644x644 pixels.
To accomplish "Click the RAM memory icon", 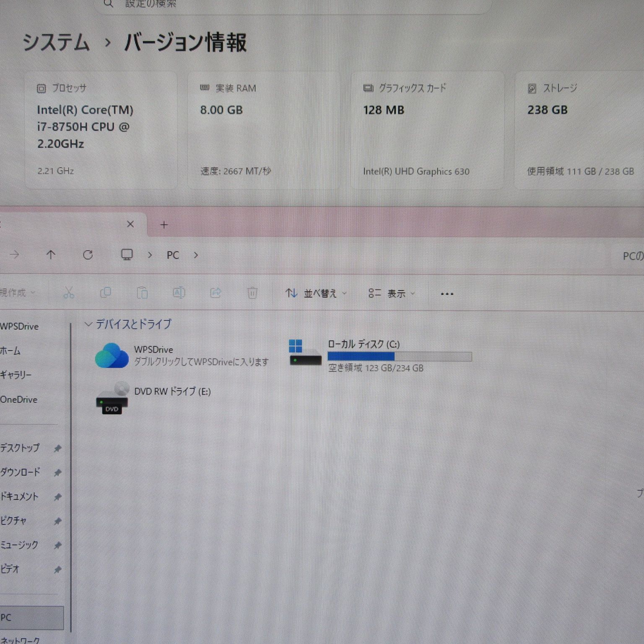I will (x=205, y=88).
